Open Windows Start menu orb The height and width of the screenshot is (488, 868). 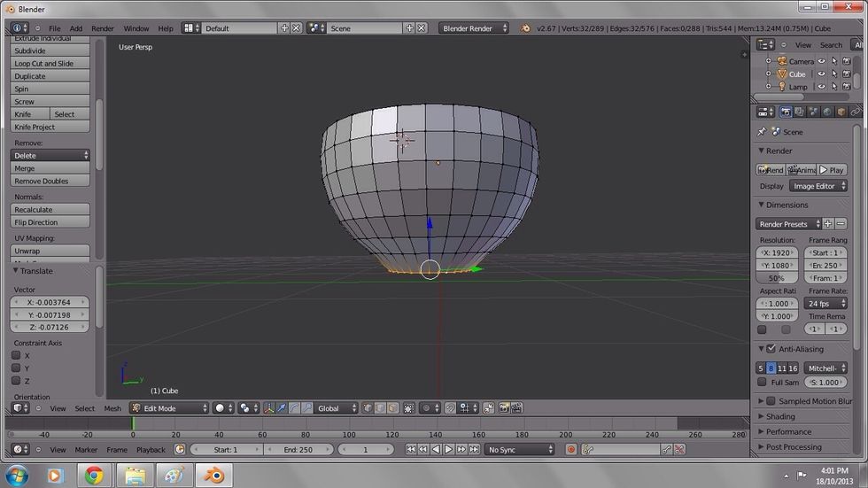[17, 476]
